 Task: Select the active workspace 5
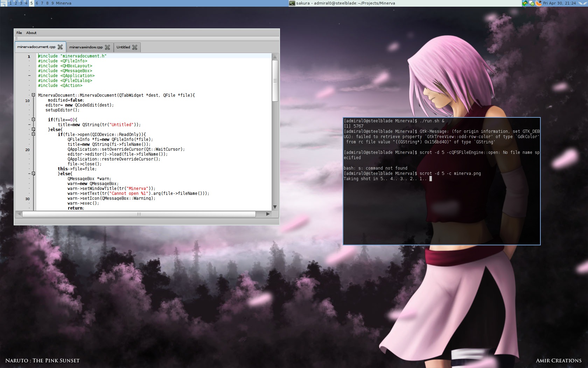click(31, 3)
